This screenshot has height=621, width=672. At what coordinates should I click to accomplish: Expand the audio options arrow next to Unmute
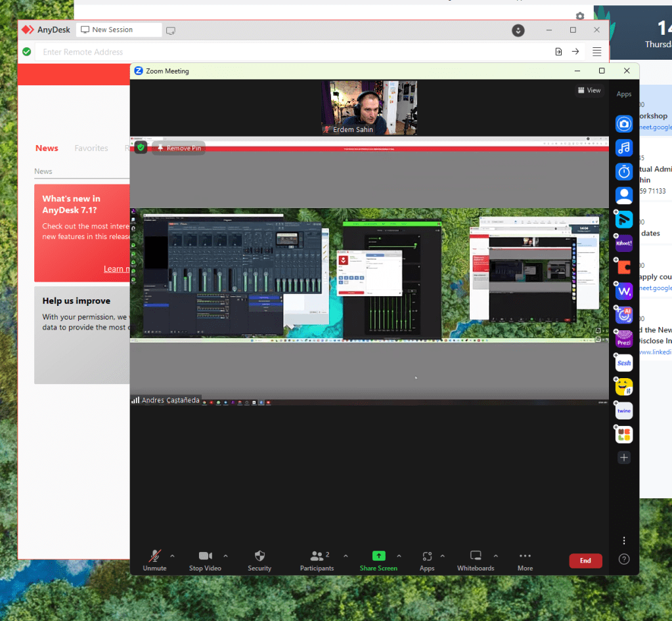(x=172, y=556)
